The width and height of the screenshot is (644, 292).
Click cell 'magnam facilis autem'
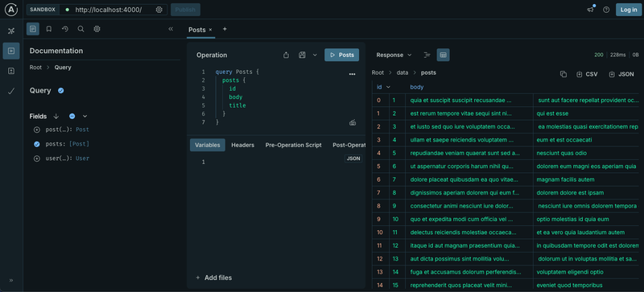[x=565, y=179]
